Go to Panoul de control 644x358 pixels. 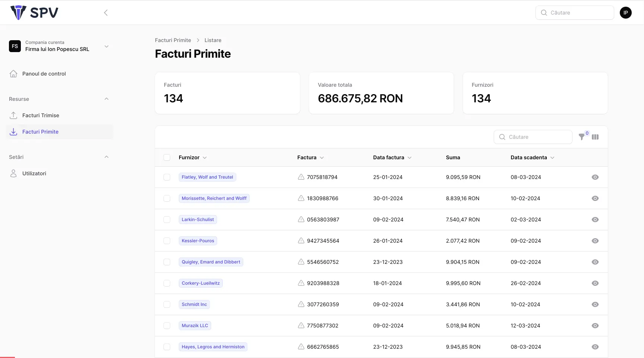click(44, 74)
